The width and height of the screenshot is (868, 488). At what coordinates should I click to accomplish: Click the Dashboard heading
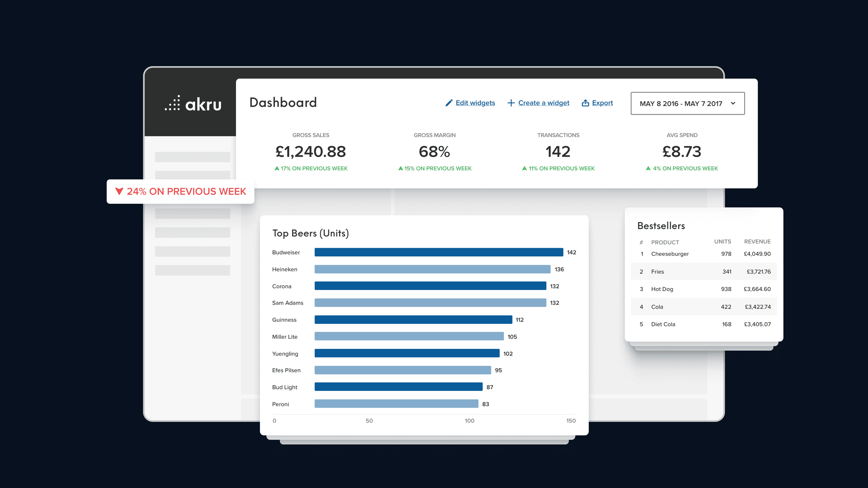click(283, 102)
